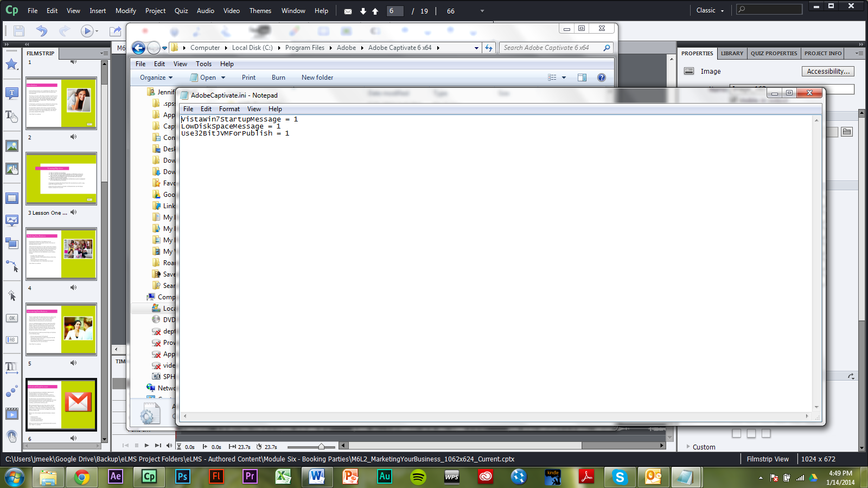Select the Rollover Caption tool

[x=12, y=115]
